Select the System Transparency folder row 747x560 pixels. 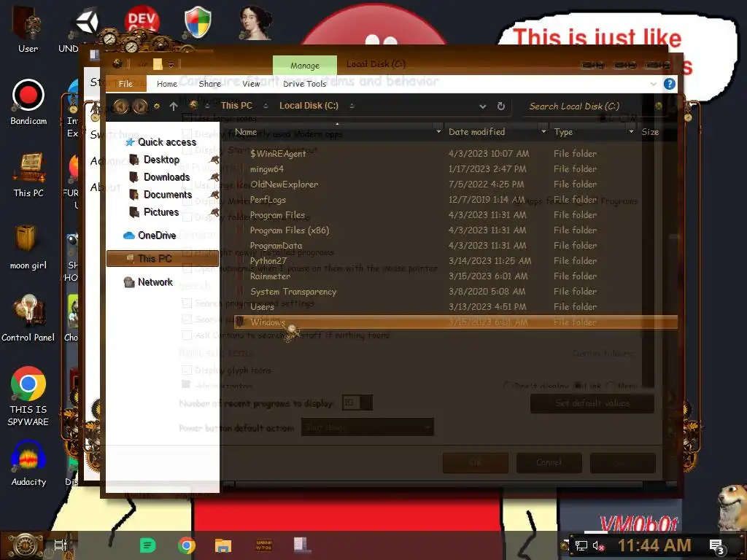(x=455, y=292)
